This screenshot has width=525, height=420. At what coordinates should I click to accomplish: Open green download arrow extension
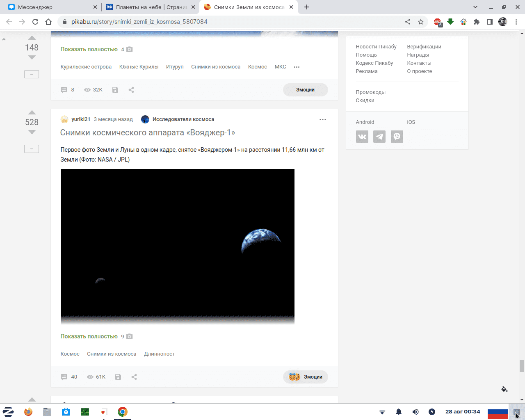(450, 22)
